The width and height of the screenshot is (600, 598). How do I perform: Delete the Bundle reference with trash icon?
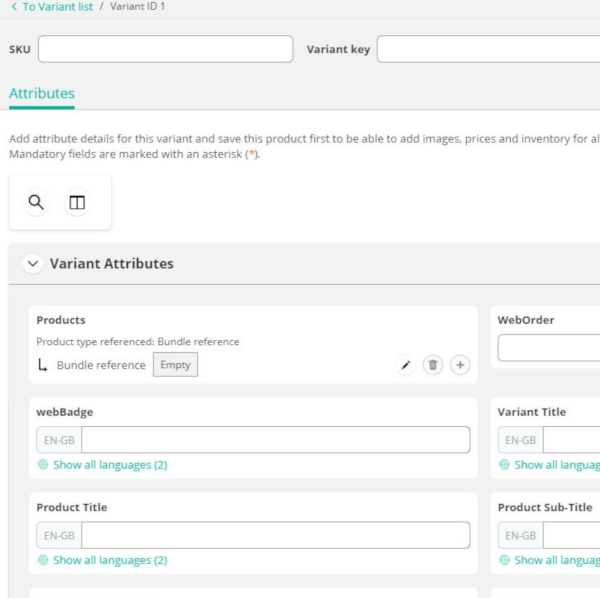[x=433, y=365]
